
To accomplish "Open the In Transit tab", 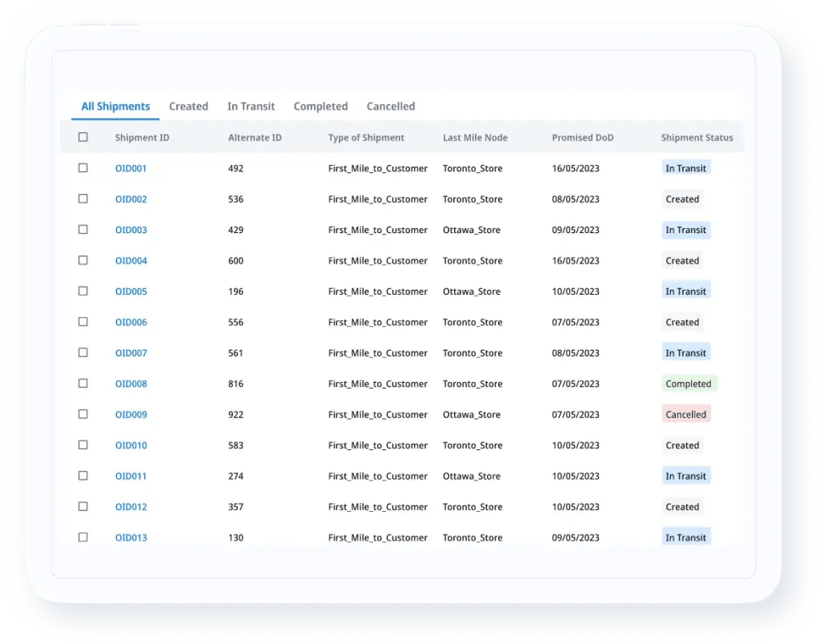I will coord(251,106).
